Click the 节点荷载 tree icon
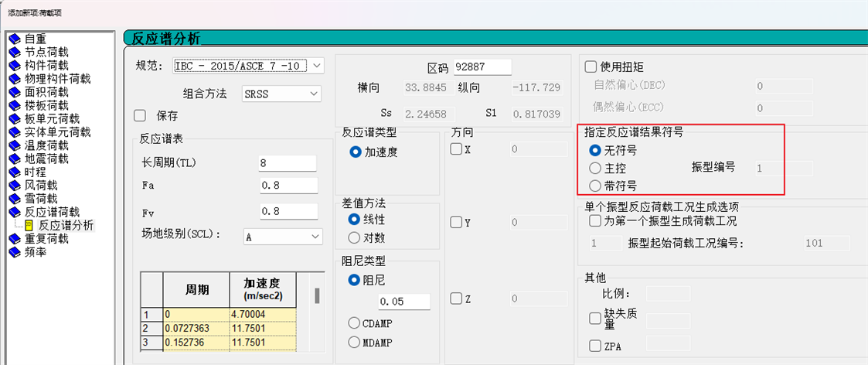 tap(15, 52)
